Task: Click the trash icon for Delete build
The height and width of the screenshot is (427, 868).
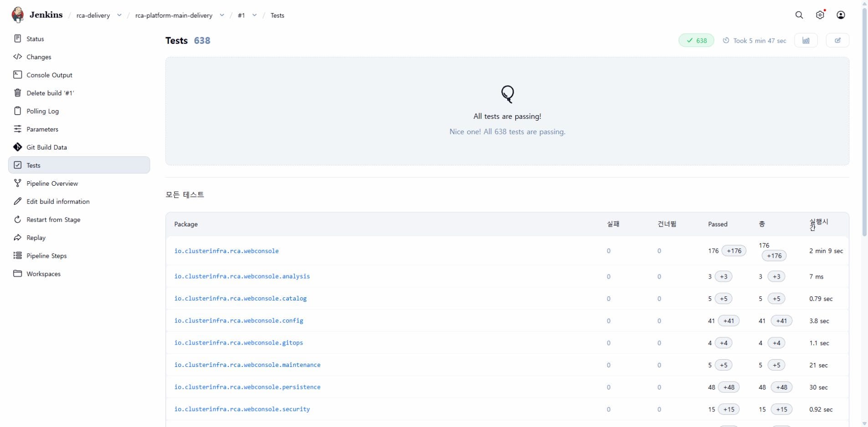Action: [18, 93]
